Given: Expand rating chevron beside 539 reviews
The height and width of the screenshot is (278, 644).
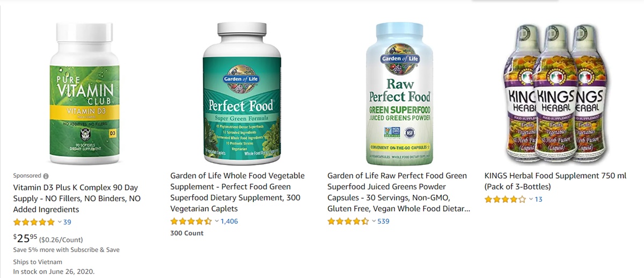Looking at the screenshot, I should (374, 221).
